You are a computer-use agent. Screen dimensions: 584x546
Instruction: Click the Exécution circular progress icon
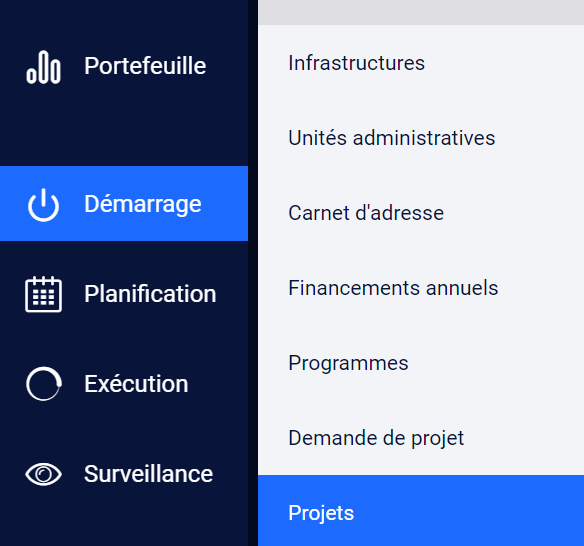click(44, 384)
